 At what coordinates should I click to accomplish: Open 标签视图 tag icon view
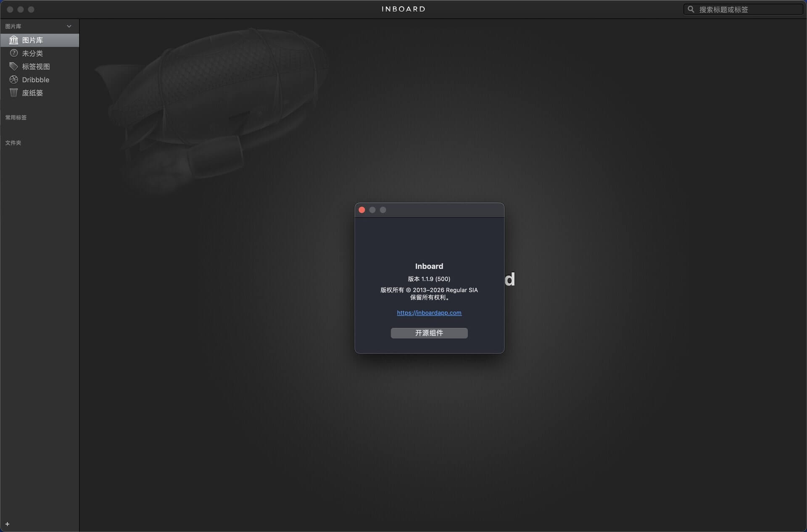point(13,66)
